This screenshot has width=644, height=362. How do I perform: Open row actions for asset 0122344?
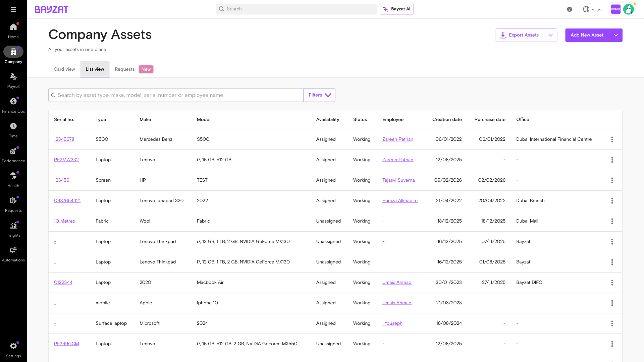pyautogui.click(x=612, y=283)
